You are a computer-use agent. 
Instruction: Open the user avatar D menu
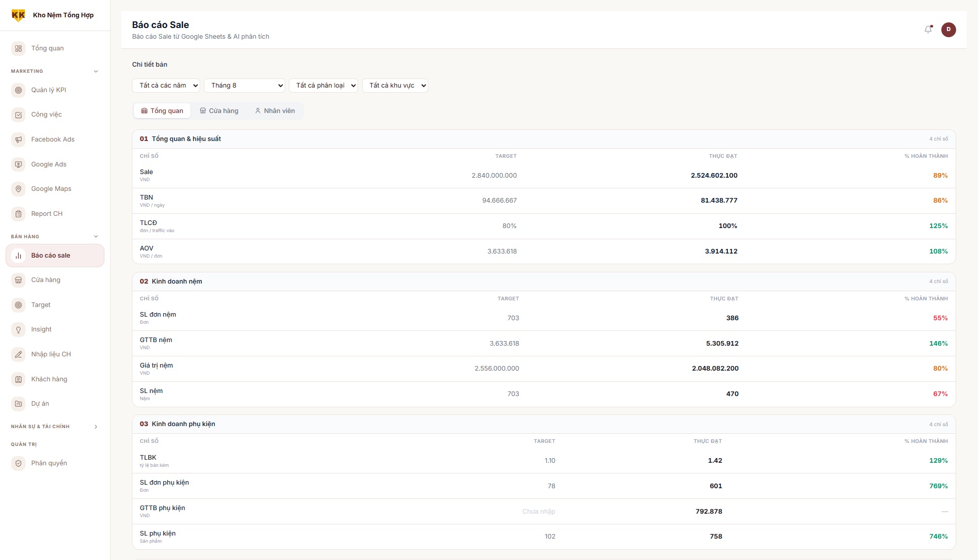click(x=948, y=30)
